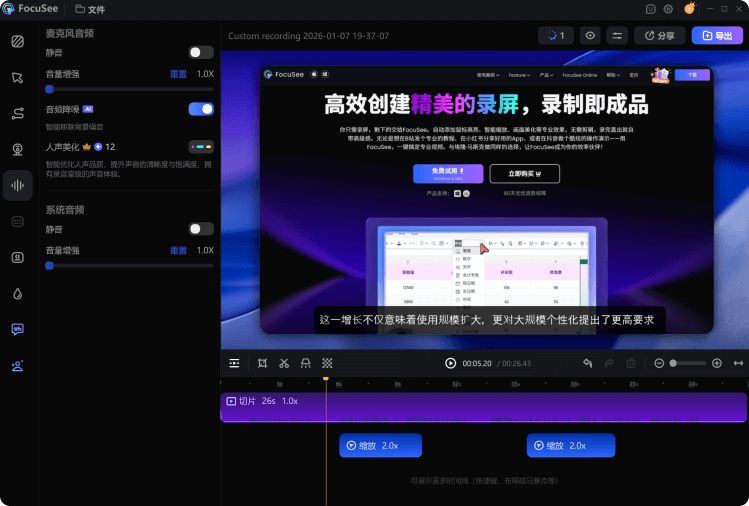Open the 文件 menu

[x=90, y=9]
